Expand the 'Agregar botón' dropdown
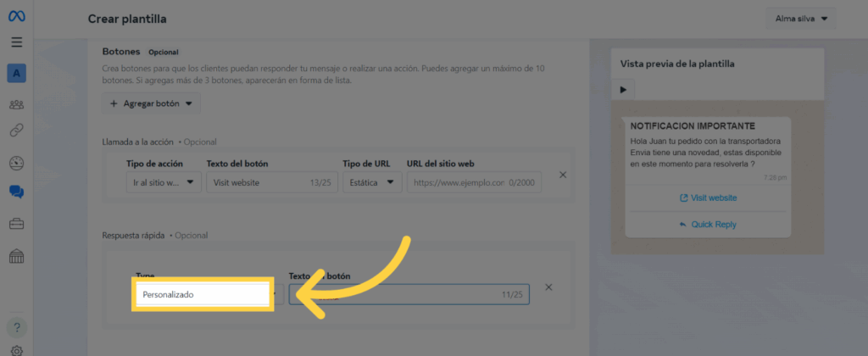This screenshot has width=868, height=356. [x=151, y=103]
